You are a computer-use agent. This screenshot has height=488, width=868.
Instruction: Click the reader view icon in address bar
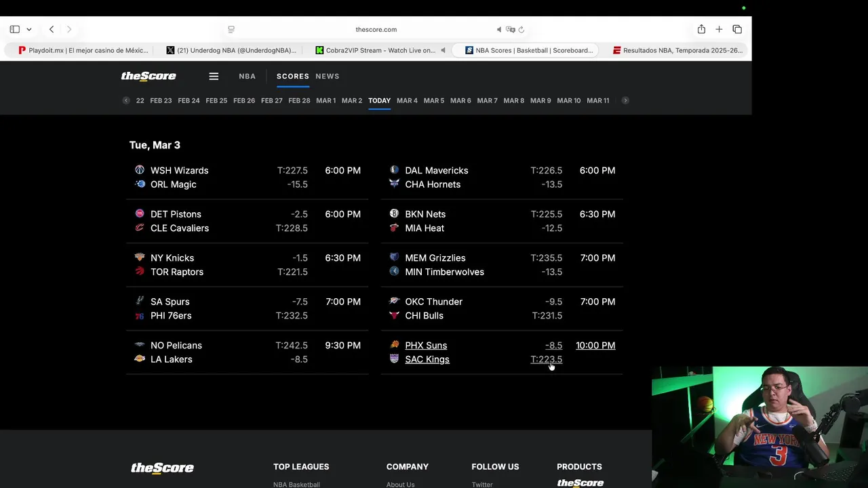231,29
